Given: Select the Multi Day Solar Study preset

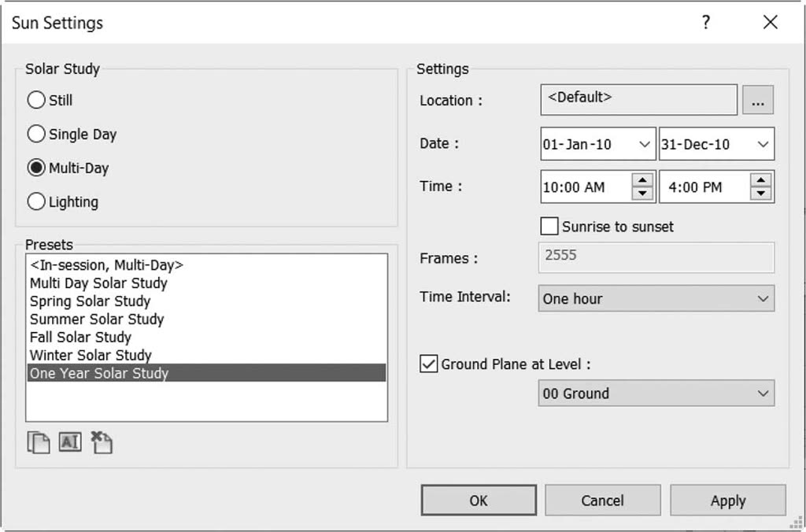Looking at the screenshot, I should tap(207, 283).
